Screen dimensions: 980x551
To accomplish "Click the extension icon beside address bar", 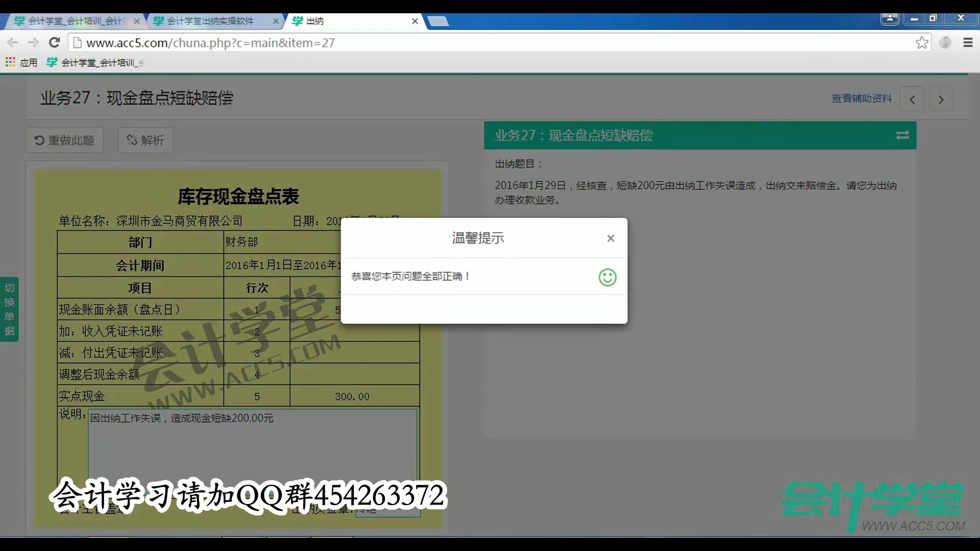I will [x=945, y=42].
